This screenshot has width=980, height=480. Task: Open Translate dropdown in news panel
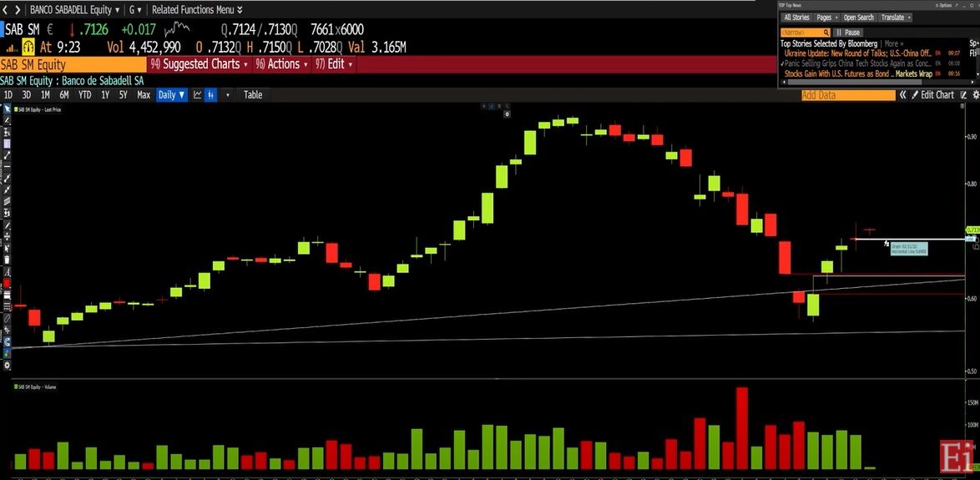point(895,18)
